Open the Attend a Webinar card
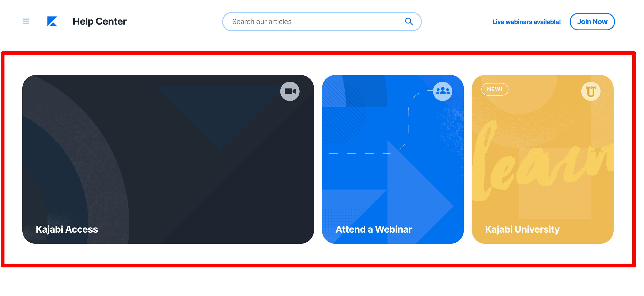The height and width of the screenshot is (296, 644). pyautogui.click(x=392, y=159)
